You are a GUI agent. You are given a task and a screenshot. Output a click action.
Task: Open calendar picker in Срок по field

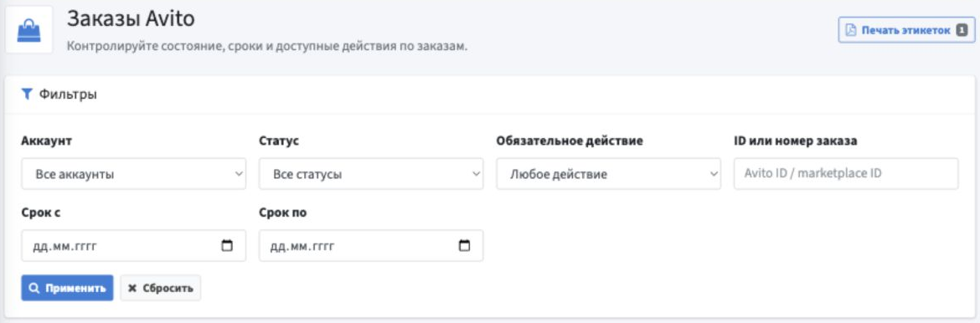(x=464, y=246)
